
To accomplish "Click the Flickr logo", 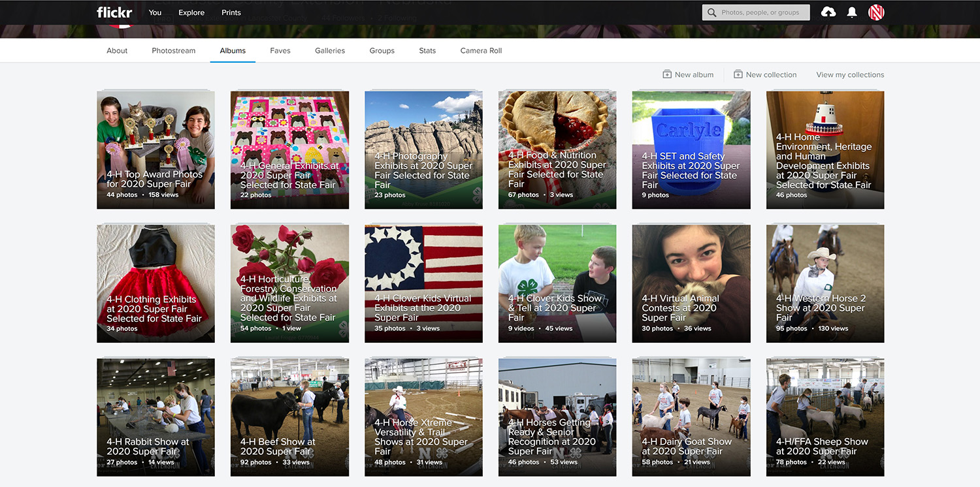I will [x=114, y=12].
